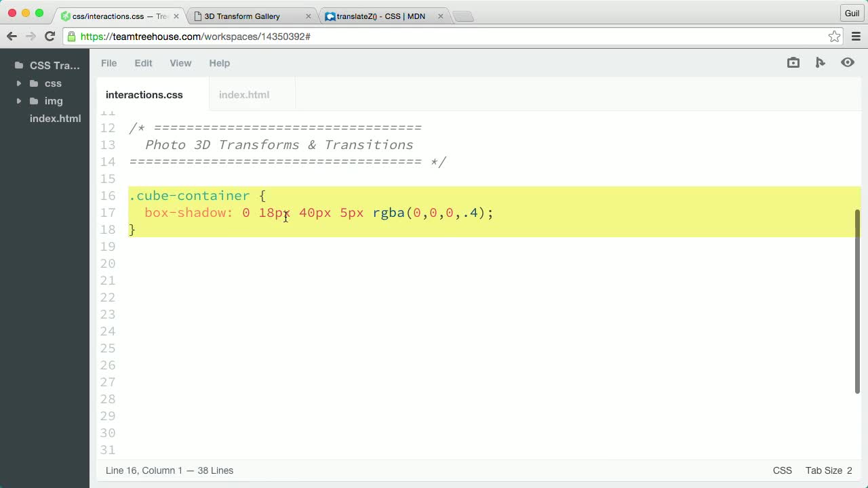Image resolution: width=868 pixels, height=488 pixels.
Task: Open the File menu
Action: pyautogui.click(x=108, y=63)
